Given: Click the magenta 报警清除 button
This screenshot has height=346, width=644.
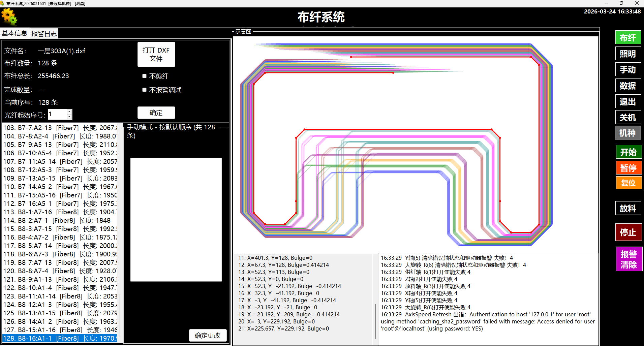Looking at the screenshot, I should [x=629, y=259].
